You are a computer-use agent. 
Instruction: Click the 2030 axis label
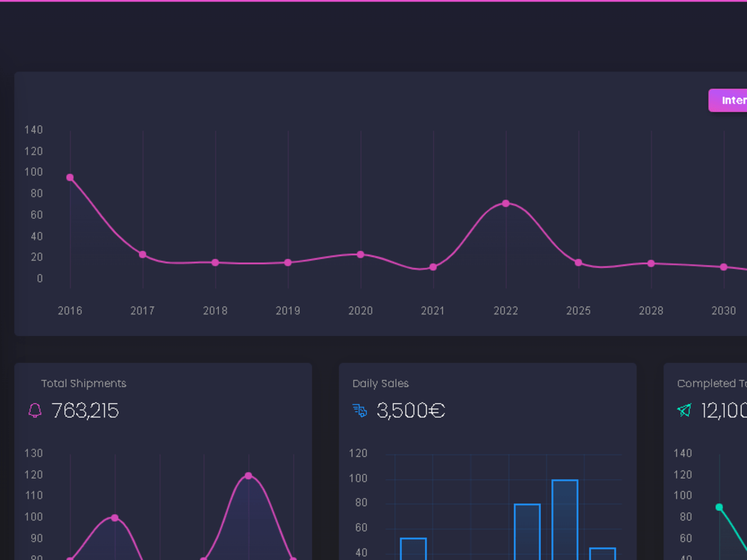pyautogui.click(x=723, y=311)
